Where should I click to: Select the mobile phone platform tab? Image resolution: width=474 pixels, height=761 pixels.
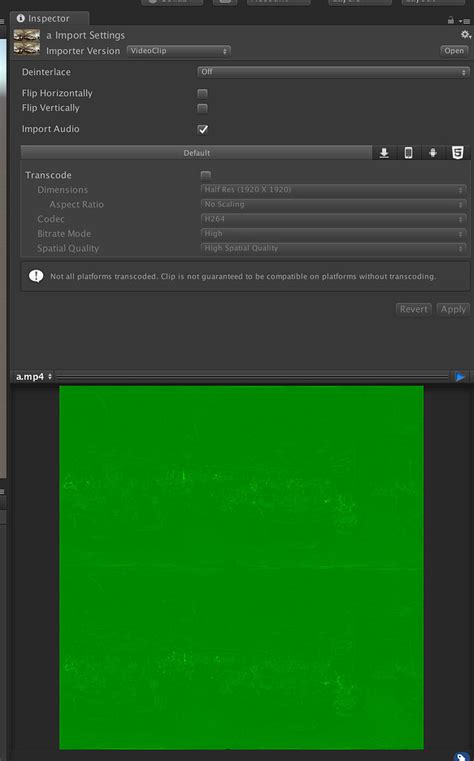[x=409, y=153]
